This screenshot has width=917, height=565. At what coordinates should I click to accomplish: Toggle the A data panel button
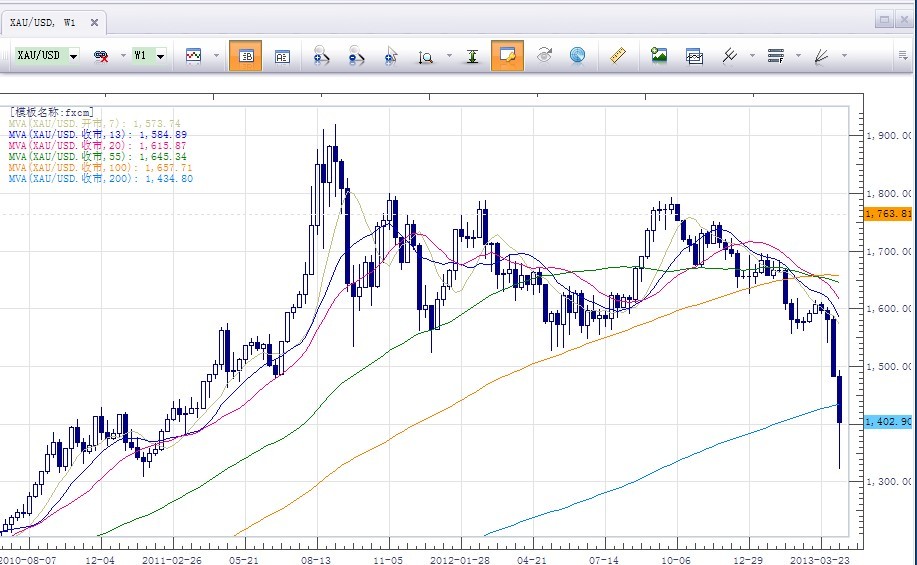click(281, 56)
